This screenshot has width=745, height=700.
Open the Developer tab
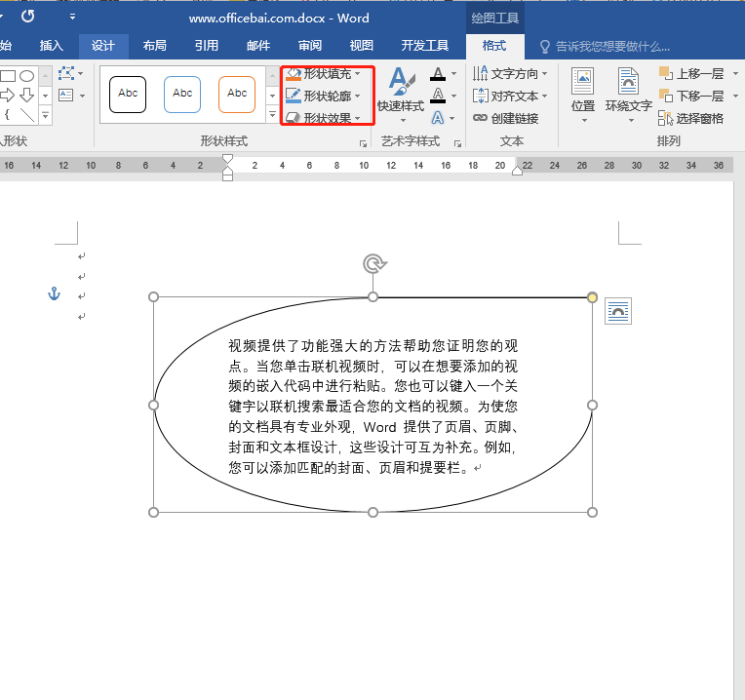coord(425,46)
